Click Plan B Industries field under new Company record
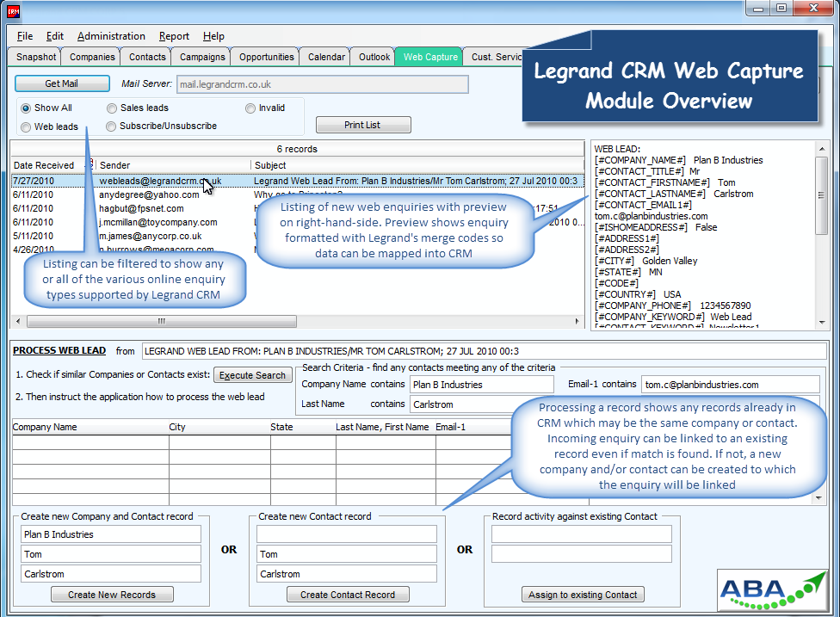This screenshot has width=840, height=617. [111, 534]
